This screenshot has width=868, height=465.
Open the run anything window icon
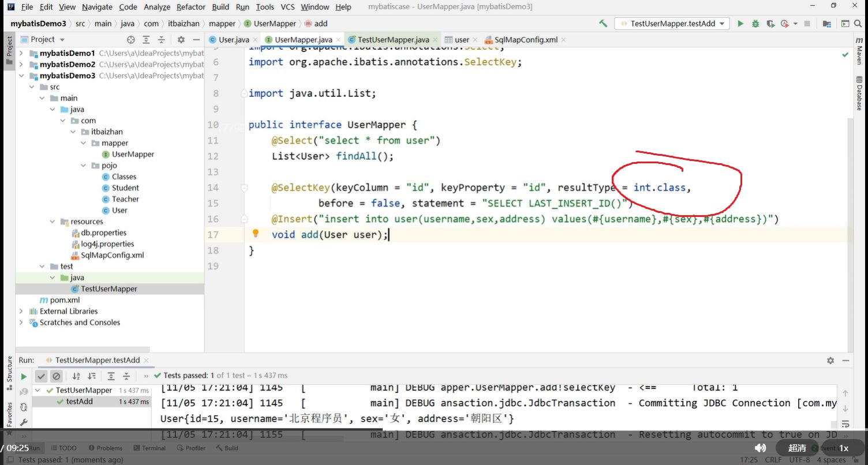[x=845, y=24]
